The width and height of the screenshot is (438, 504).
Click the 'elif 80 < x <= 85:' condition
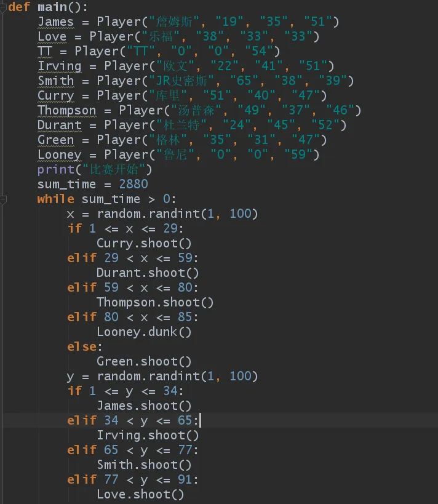tap(133, 318)
